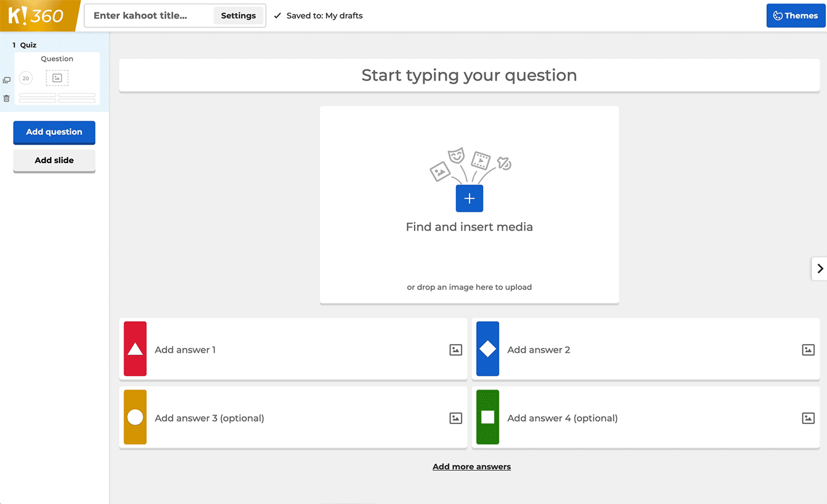Image resolution: width=827 pixels, height=504 pixels.
Task: Click the Add answer 3 (optional) field
Action: (277, 418)
